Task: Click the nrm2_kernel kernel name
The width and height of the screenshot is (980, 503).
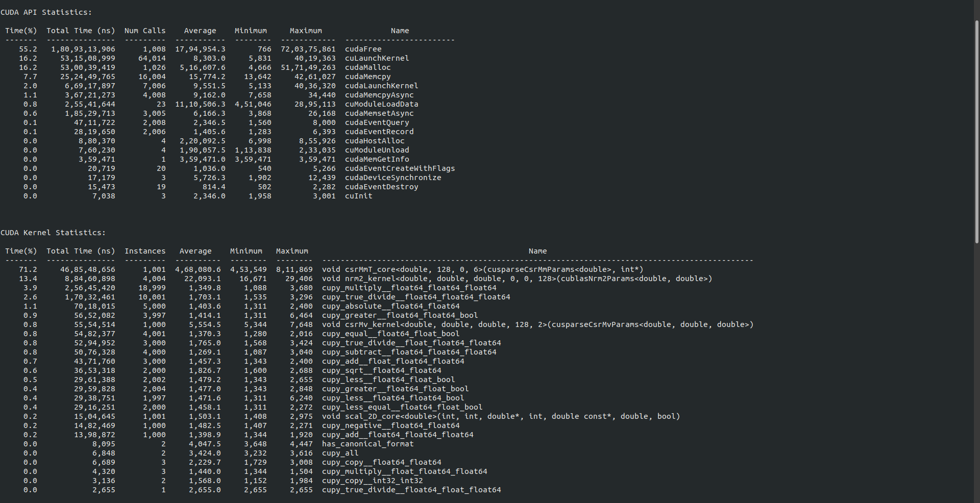Action: click(x=517, y=279)
